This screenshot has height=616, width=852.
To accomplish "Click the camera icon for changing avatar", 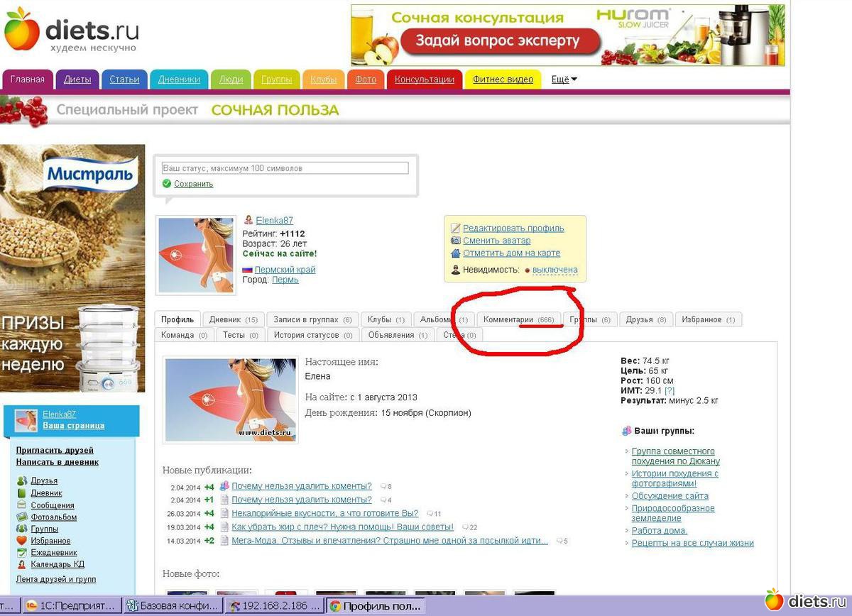I will coord(456,241).
